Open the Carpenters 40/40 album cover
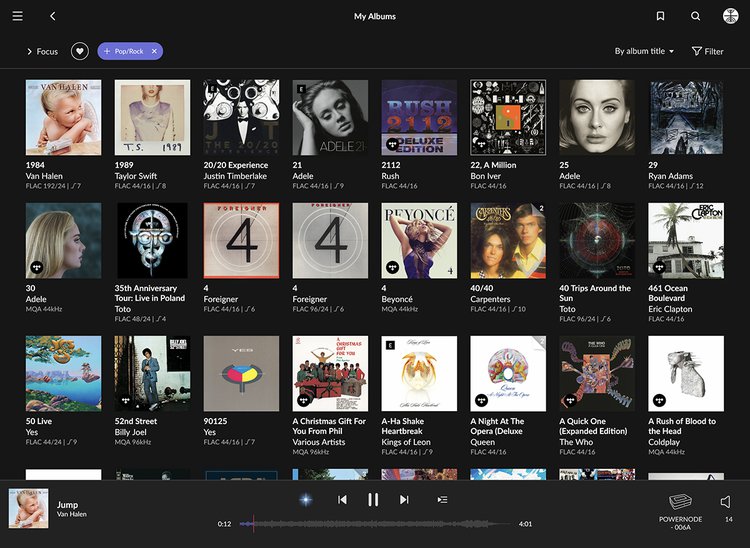750x548 pixels. (x=508, y=241)
